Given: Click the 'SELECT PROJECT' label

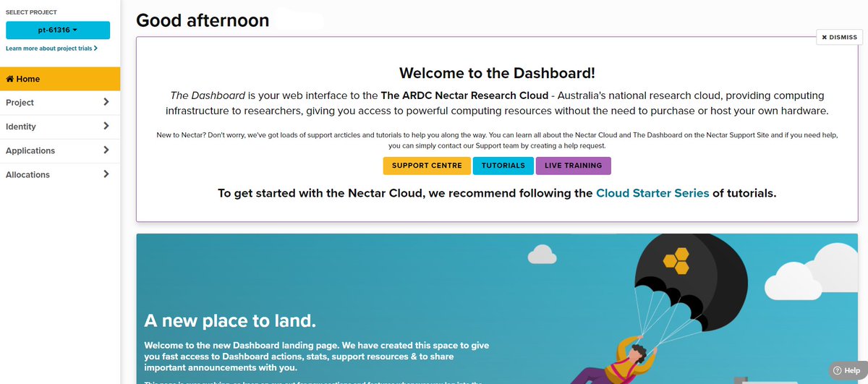Looking at the screenshot, I should [x=31, y=12].
